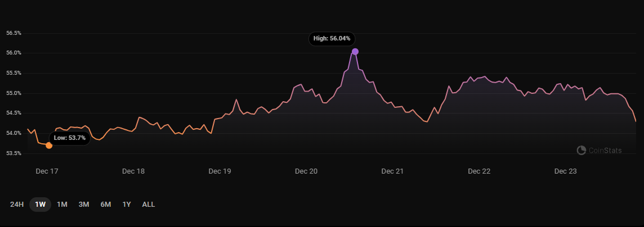Show ALL time range
Image resolution: width=644 pixels, height=227 pixels.
[x=148, y=204]
